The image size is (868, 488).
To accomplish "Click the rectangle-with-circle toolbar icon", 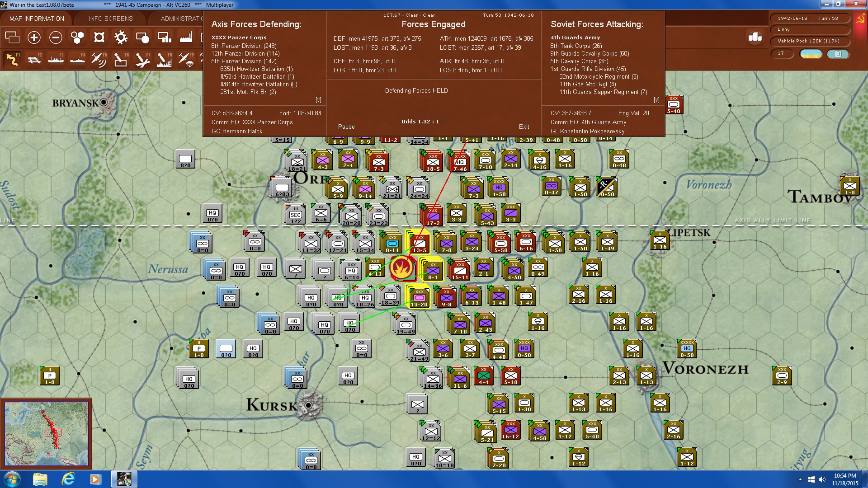I will click(x=142, y=38).
